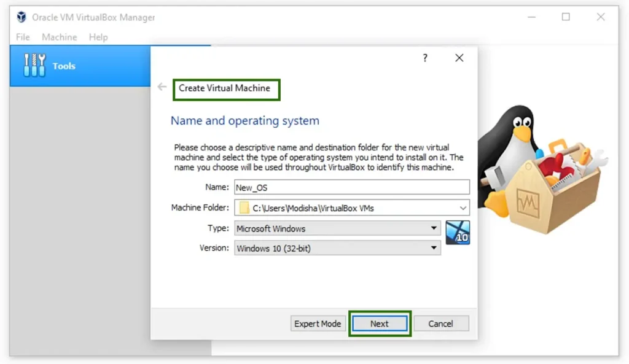This screenshot has height=364, width=629.
Task: Click the 'Oracle VM VirtualBox Manager' title
Action: 93,17
